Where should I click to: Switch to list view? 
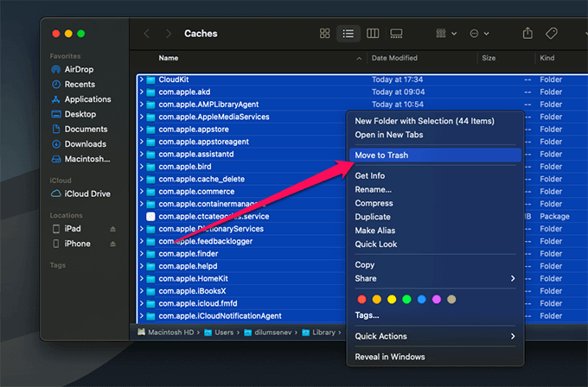point(348,34)
